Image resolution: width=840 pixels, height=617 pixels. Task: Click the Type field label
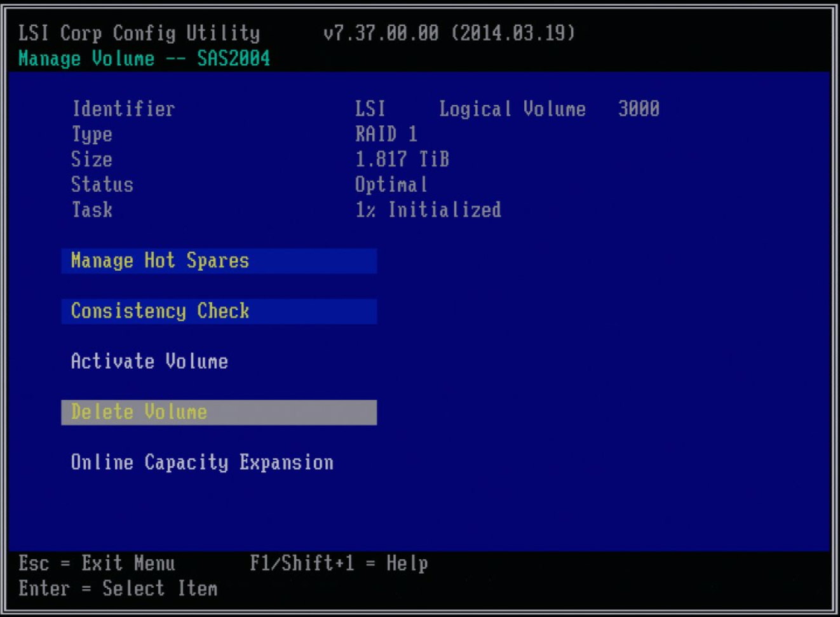coord(91,135)
